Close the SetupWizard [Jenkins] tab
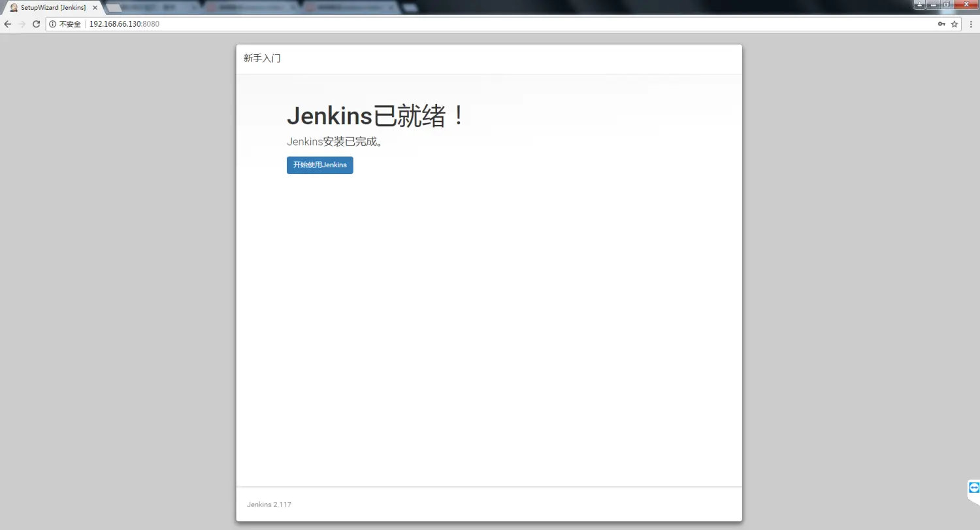This screenshot has height=530, width=980. (95, 8)
